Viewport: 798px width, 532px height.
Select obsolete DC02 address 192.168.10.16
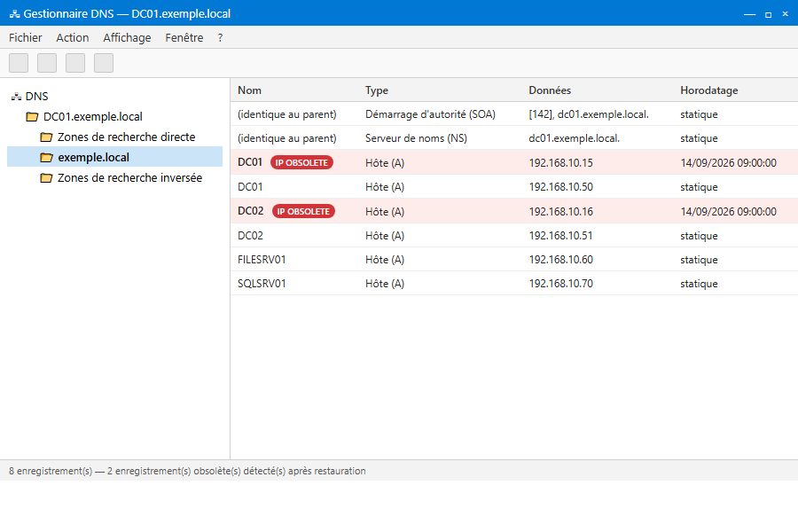[561, 211]
